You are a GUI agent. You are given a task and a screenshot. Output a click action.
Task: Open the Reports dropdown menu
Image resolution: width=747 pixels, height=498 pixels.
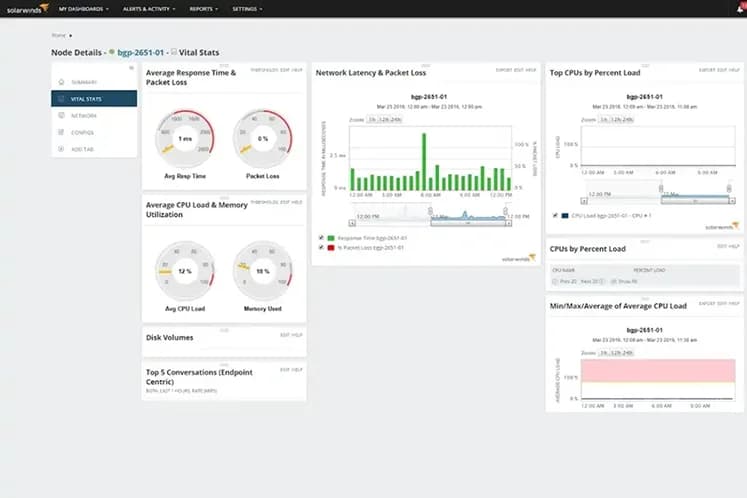[x=204, y=9]
